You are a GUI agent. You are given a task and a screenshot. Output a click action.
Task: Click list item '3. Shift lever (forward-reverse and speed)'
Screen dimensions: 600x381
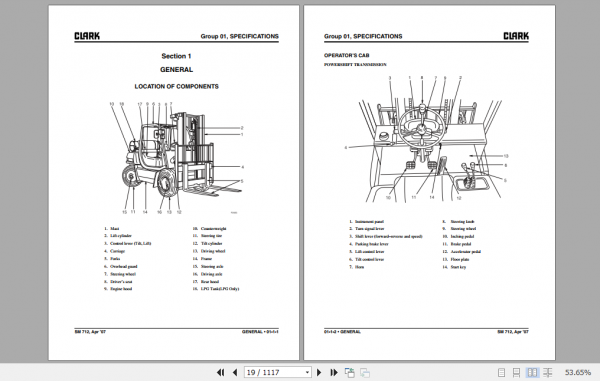point(385,236)
